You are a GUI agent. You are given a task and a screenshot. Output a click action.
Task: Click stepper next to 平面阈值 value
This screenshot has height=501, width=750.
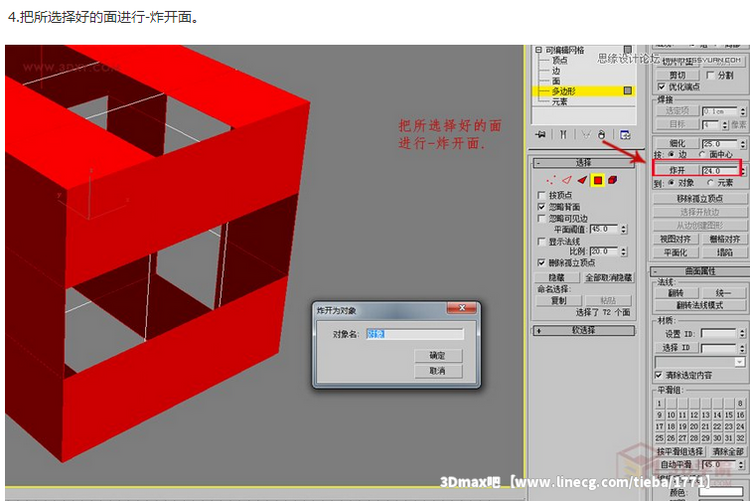click(624, 229)
